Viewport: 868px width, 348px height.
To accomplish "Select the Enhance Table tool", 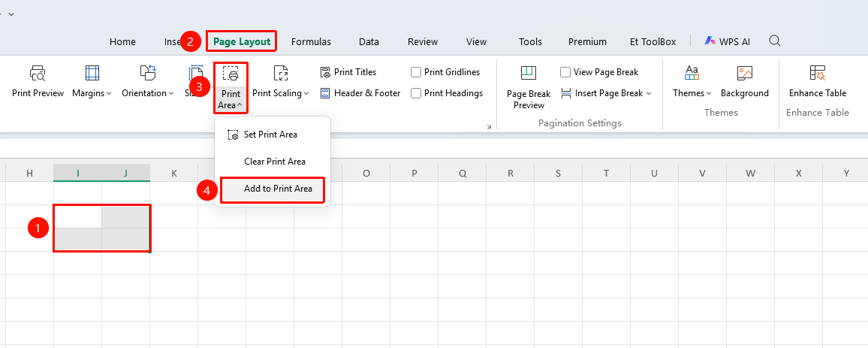I will tap(818, 81).
